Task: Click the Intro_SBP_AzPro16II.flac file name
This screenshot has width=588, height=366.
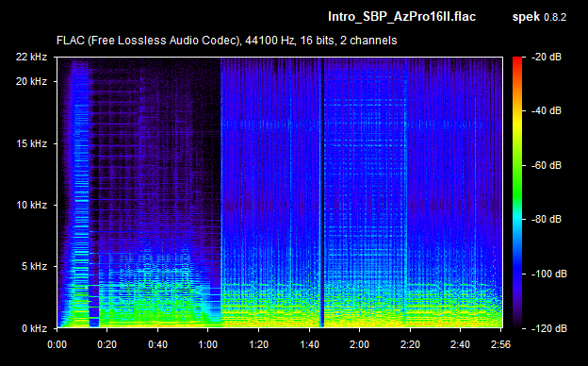Action: click(x=401, y=17)
